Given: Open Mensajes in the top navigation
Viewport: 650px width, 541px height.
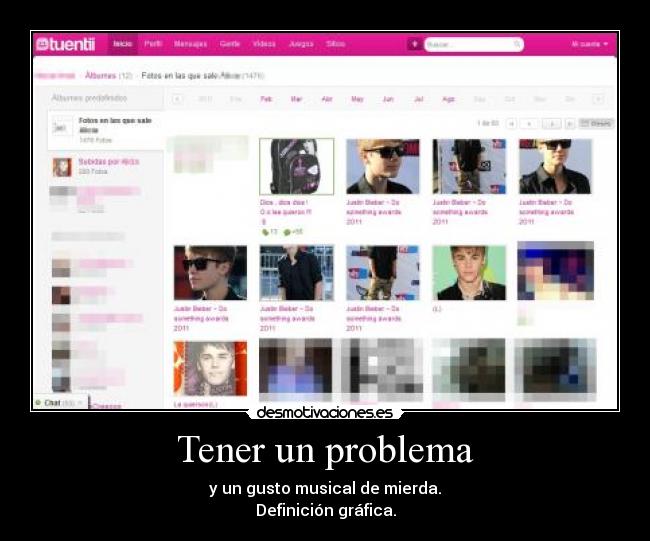Looking at the screenshot, I should [x=190, y=44].
